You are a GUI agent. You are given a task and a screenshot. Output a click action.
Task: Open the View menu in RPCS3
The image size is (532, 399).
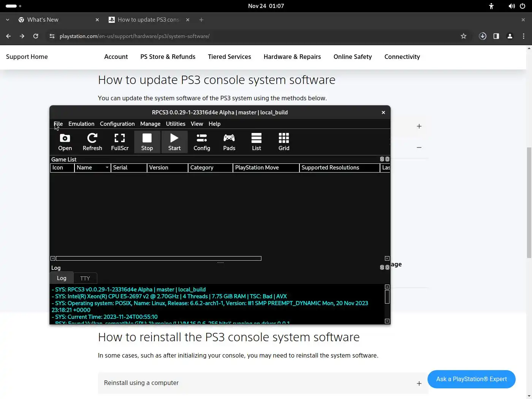(x=197, y=124)
